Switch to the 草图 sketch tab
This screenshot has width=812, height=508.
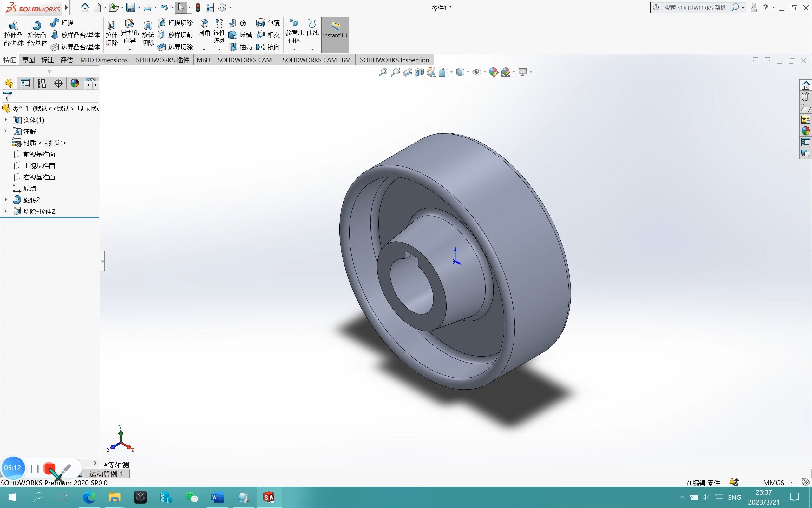click(x=29, y=60)
